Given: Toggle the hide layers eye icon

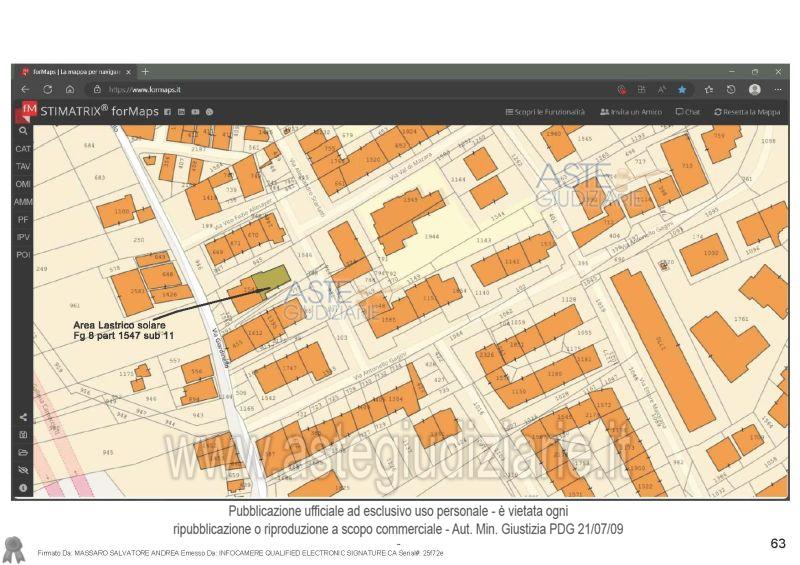Looking at the screenshot, I should point(22,470).
